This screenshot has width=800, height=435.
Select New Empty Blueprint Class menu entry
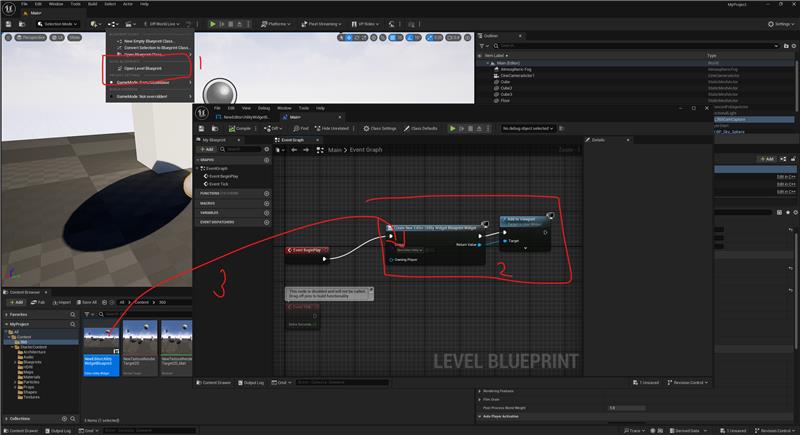(x=149, y=41)
